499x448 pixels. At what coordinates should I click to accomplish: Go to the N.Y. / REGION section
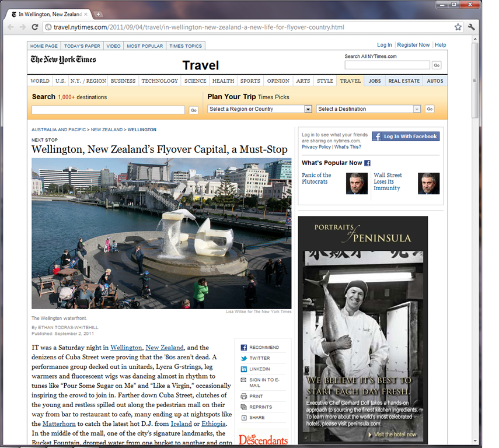tap(88, 81)
